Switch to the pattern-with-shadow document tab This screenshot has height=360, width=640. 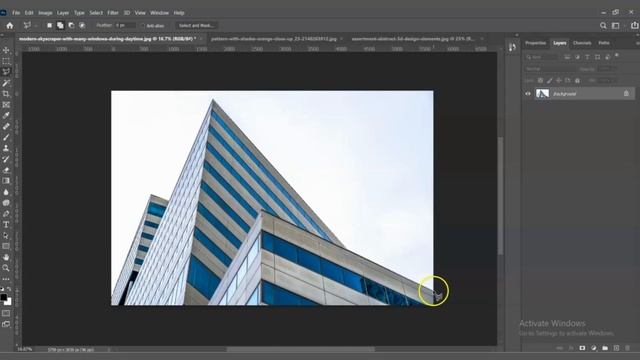tap(274, 39)
